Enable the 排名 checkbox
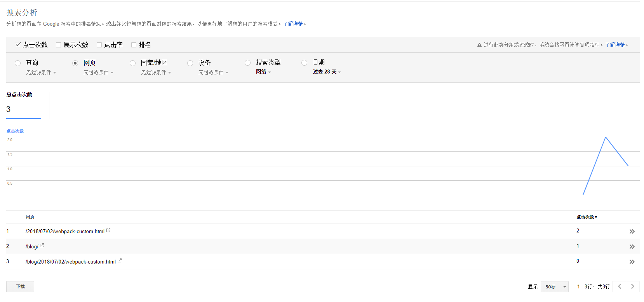 (134, 45)
